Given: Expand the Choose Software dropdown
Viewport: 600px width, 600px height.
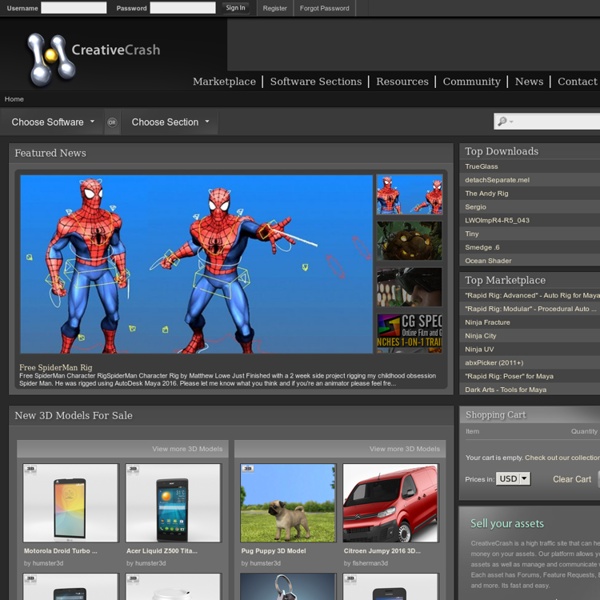Looking at the screenshot, I should pos(53,122).
